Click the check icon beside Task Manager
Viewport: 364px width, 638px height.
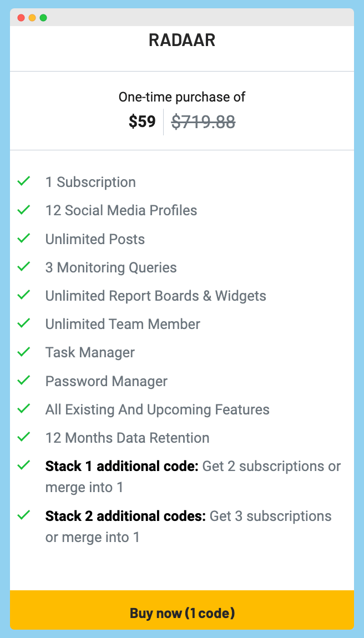(24, 352)
